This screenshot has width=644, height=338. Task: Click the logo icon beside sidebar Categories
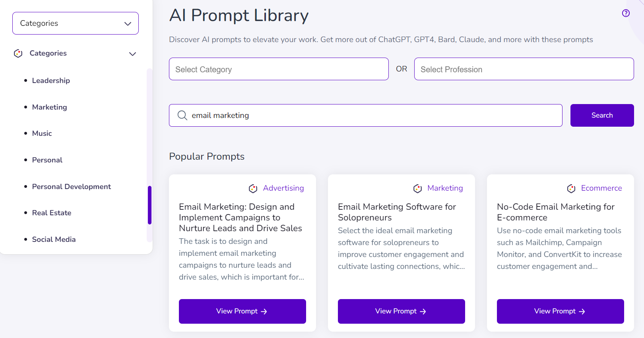pyautogui.click(x=18, y=53)
